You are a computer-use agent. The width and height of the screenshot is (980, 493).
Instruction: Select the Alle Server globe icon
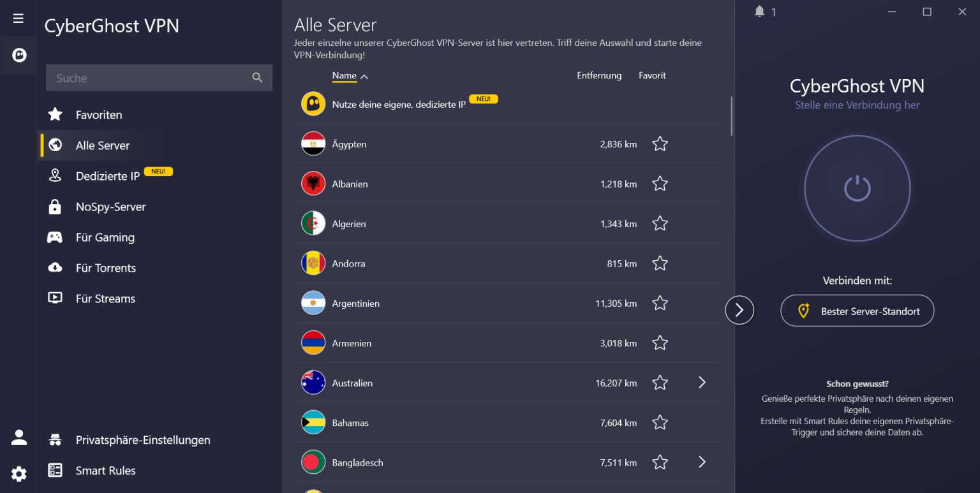55,145
